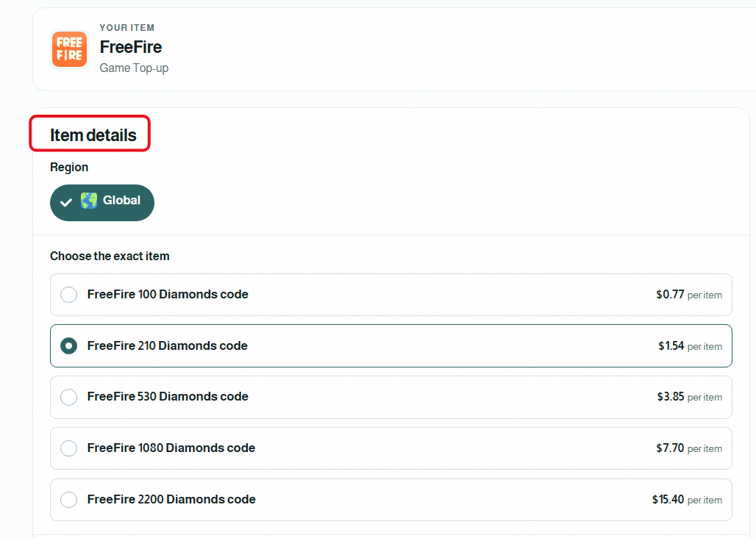The image size is (756, 538).
Task: Click the $0.77 per item price
Action: click(689, 295)
